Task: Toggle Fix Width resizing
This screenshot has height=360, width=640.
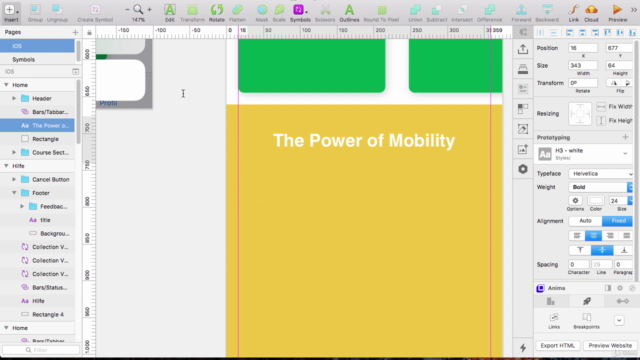Action: [x=614, y=107]
